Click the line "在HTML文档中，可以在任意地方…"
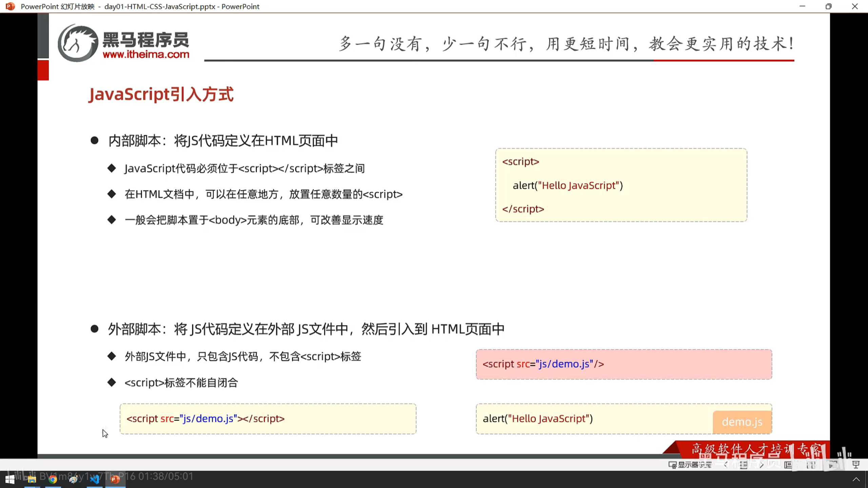The width and height of the screenshot is (868, 488). pyautogui.click(x=263, y=194)
